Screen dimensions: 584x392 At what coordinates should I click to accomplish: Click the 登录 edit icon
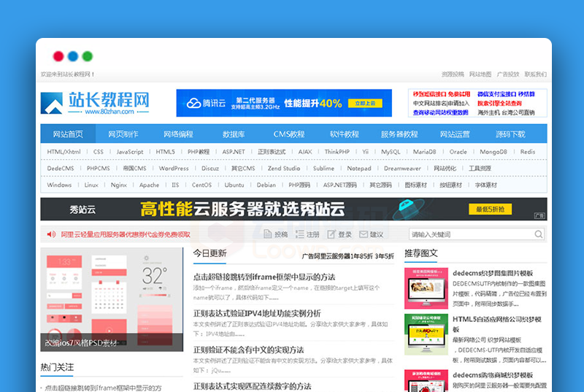click(331, 234)
